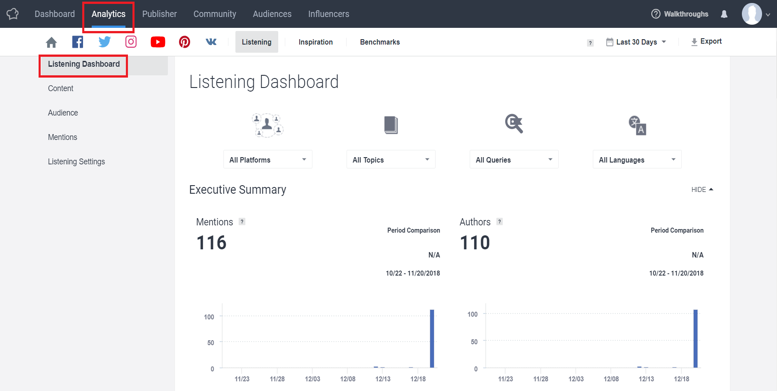Click the app logo in the top-left corner

pos(12,14)
